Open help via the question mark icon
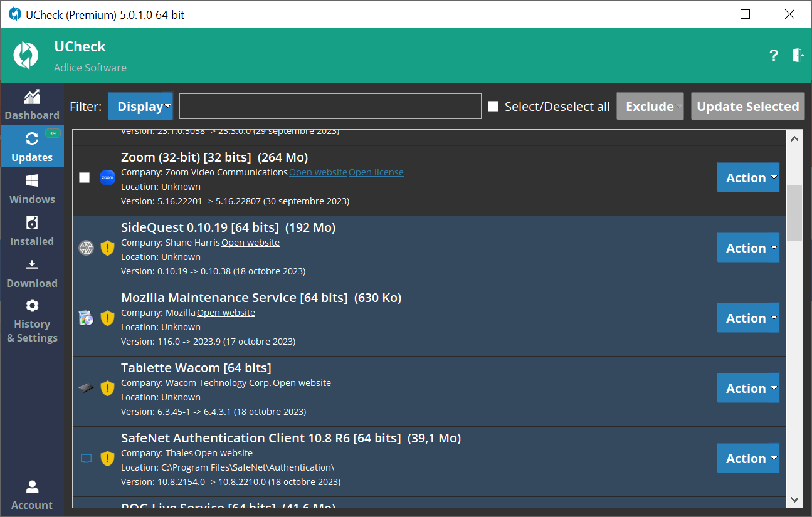Viewport: 812px width, 517px height. 773,56
